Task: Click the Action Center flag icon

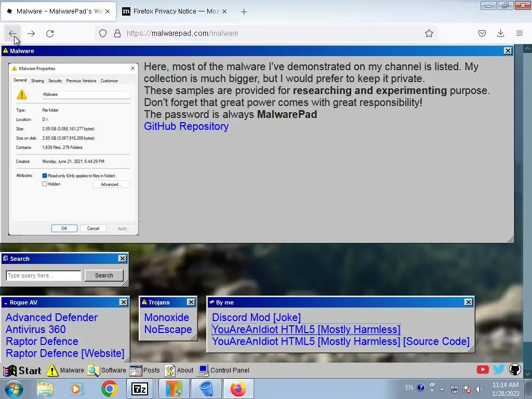Action: click(x=467, y=389)
